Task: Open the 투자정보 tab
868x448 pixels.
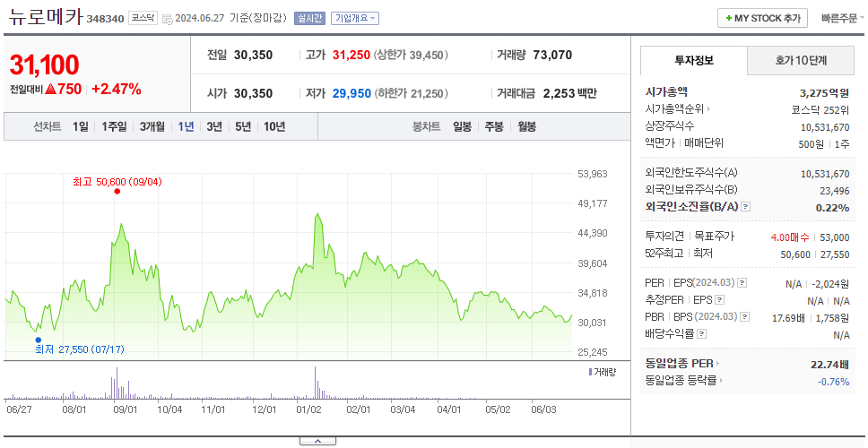Action: coord(694,60)
